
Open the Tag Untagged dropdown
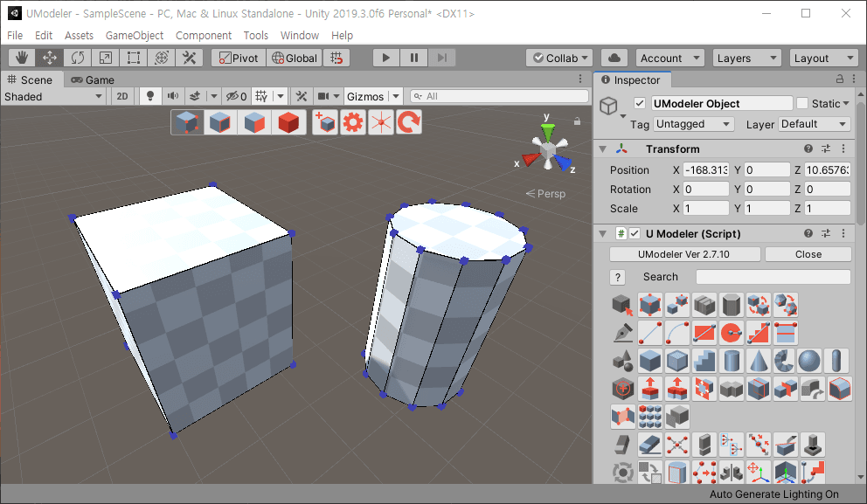click(x=694, y=124)
